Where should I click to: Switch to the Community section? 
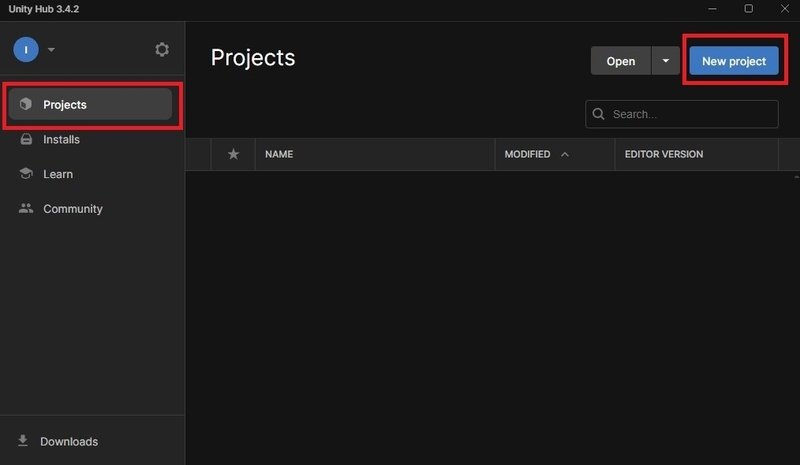72,209
